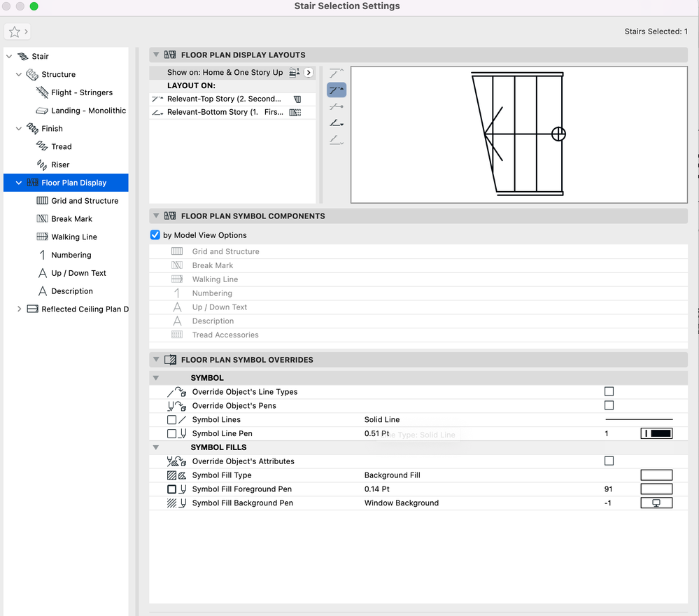The height and width of the screenshot is (616, 699).
Task: Expand the Reflected Ceiling Plan tree node
Action: (x=19, y=309)
